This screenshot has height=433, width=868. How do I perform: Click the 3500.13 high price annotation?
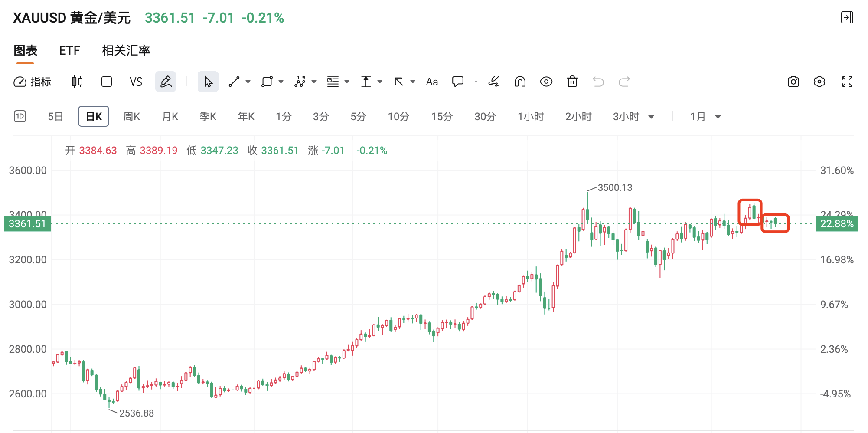pos(615,187)
